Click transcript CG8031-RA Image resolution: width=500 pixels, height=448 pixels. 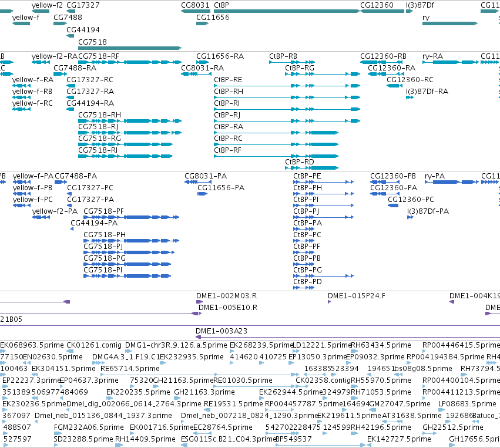pos(203,68)
